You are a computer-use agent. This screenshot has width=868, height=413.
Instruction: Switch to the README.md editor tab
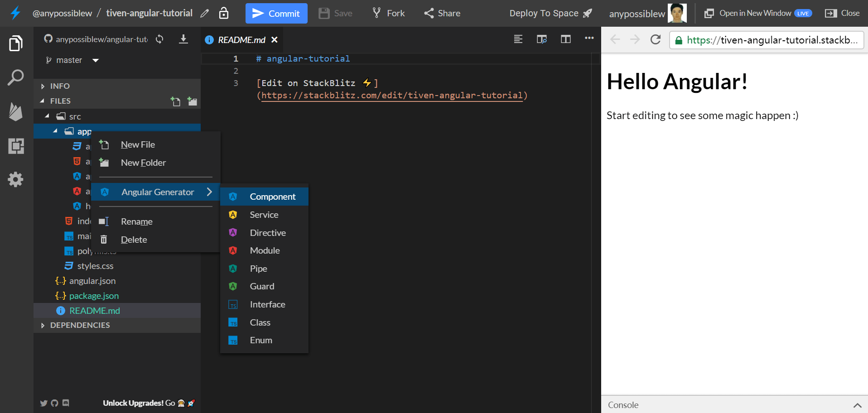pos(241,40)
